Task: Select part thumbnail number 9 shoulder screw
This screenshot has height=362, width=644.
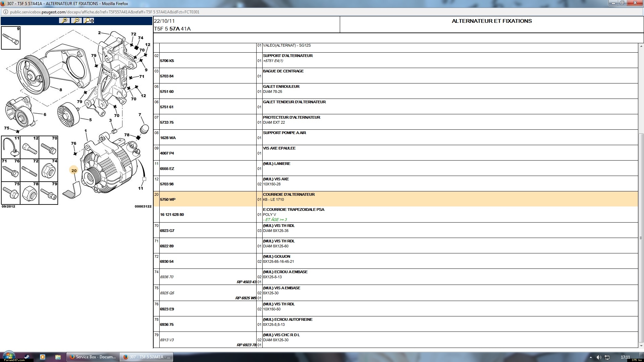Action: pos(11,38)
